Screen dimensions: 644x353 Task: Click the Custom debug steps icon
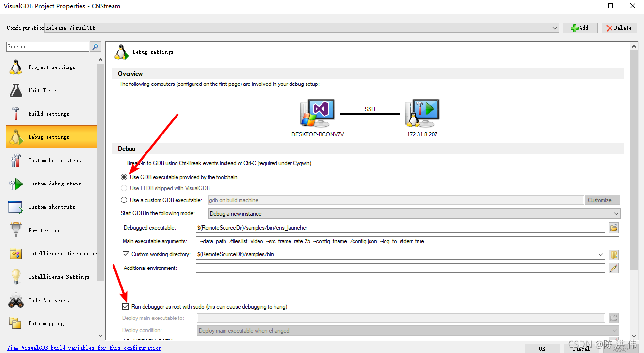tap(16, 184)
